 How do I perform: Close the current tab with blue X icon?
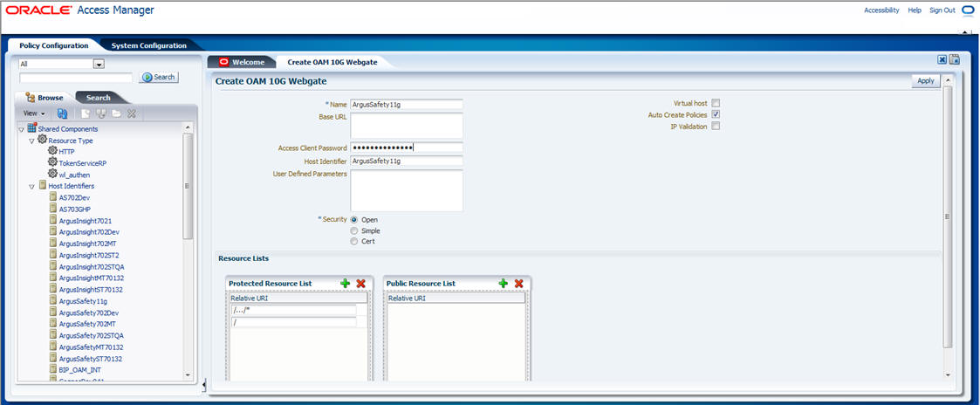pos(942,59)
